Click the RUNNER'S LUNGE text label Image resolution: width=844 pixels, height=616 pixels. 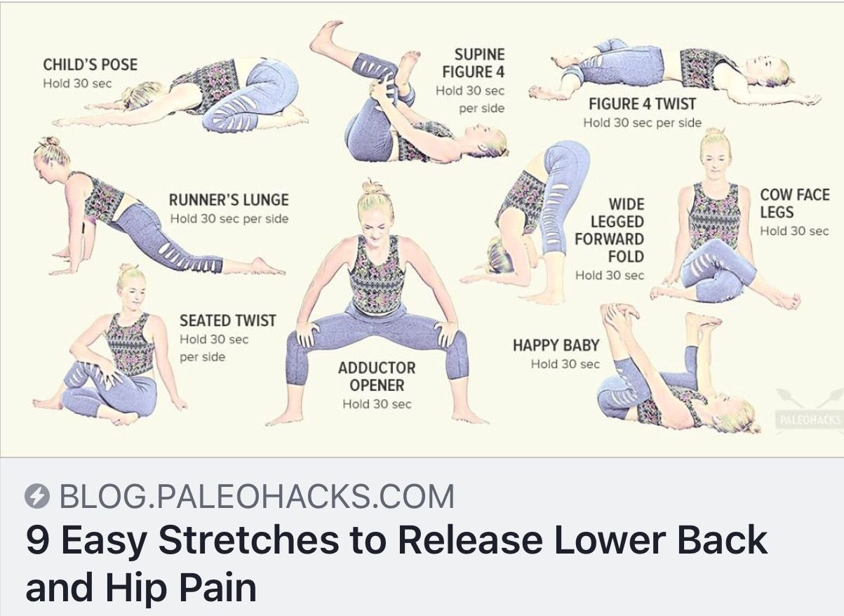click(229, 200)
